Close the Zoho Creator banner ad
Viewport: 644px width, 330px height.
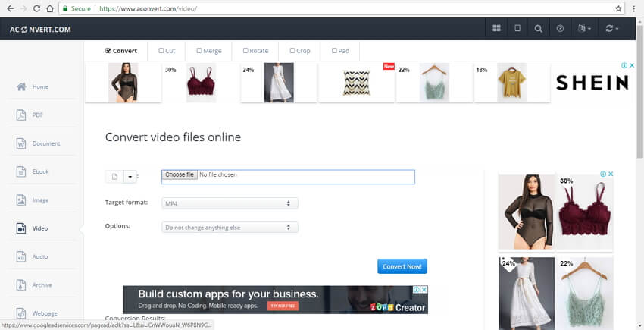tap(424, 289)
